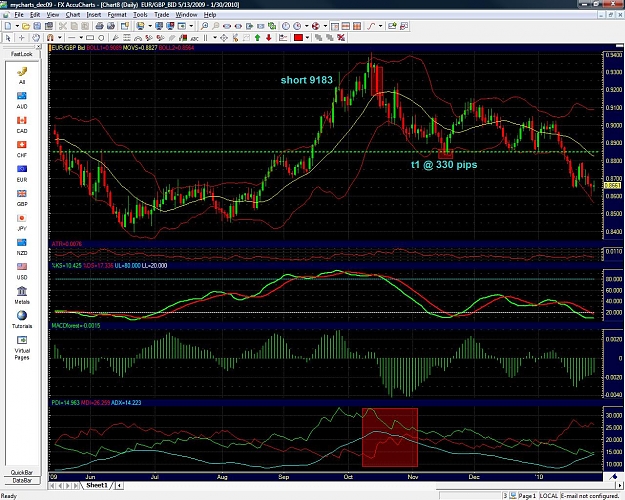Image resolution: width=625 pixels, height=500 pixels.
Task: Open the Chart menu
Action: [73, 15]
